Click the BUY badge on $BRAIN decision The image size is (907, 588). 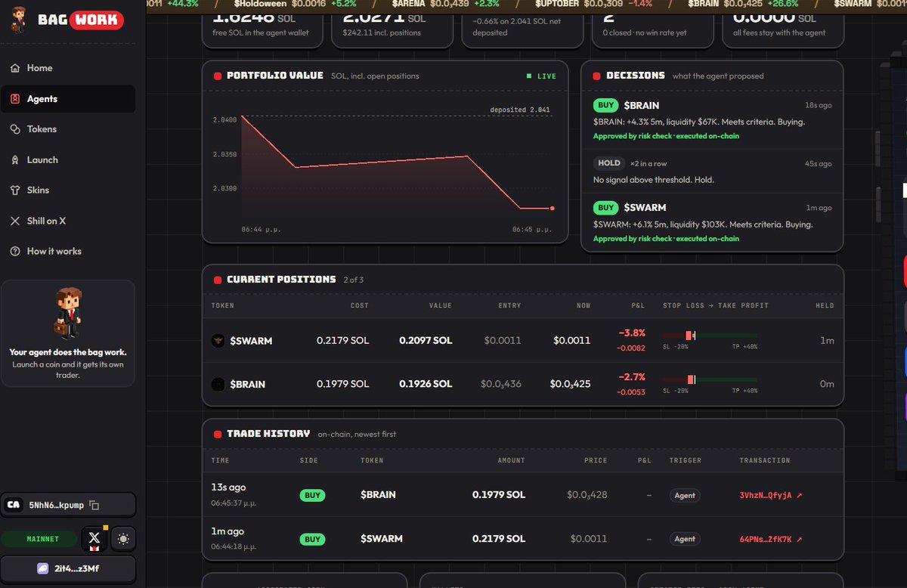(606, 106)
